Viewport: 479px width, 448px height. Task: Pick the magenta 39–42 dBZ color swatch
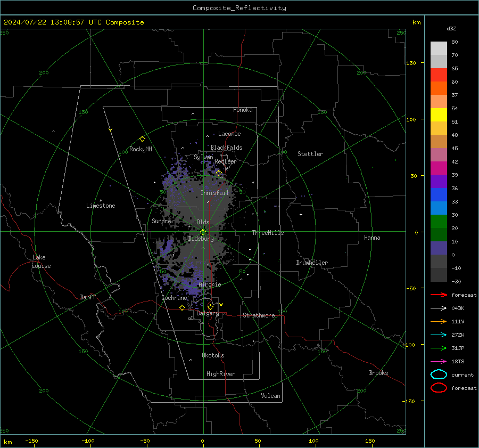[439, 168]
